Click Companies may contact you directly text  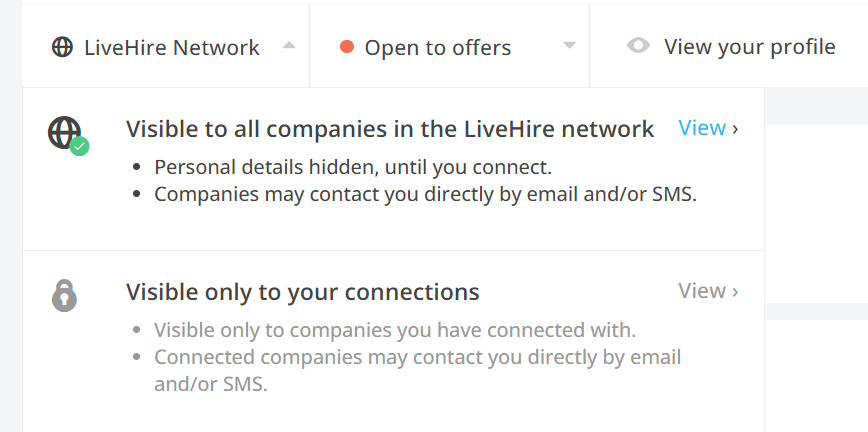tap(425, 194)
